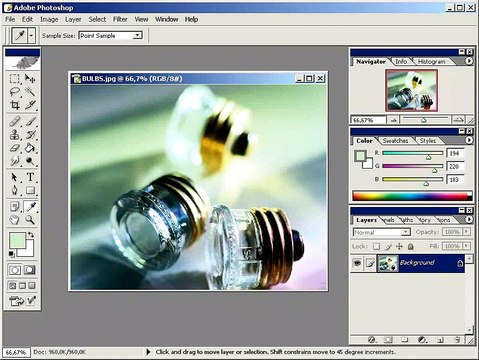
Task: Select the Rectangle shape tool
Action: point(30,190)
